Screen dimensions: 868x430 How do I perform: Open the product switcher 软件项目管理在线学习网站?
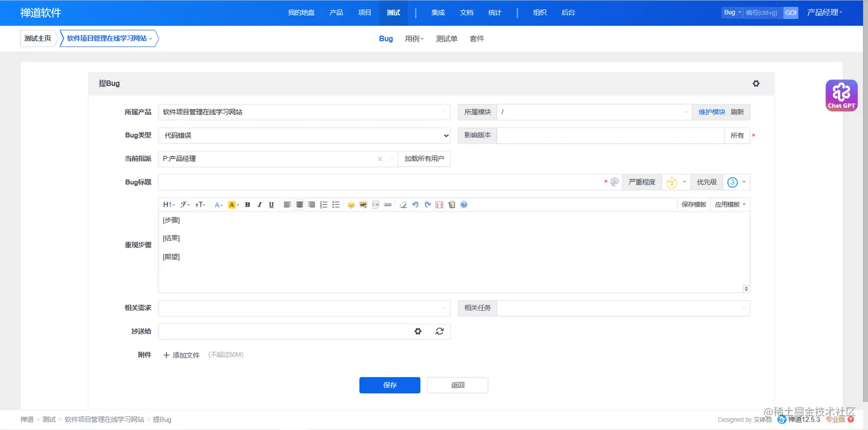(109, 38)
